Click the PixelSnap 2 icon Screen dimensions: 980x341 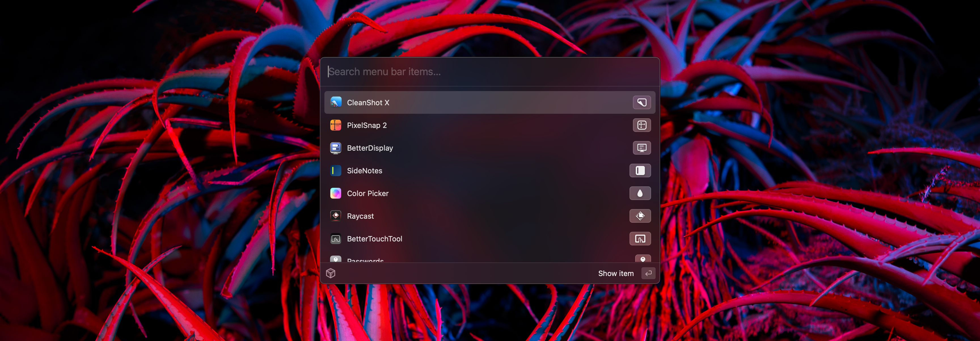pos(336,125)
